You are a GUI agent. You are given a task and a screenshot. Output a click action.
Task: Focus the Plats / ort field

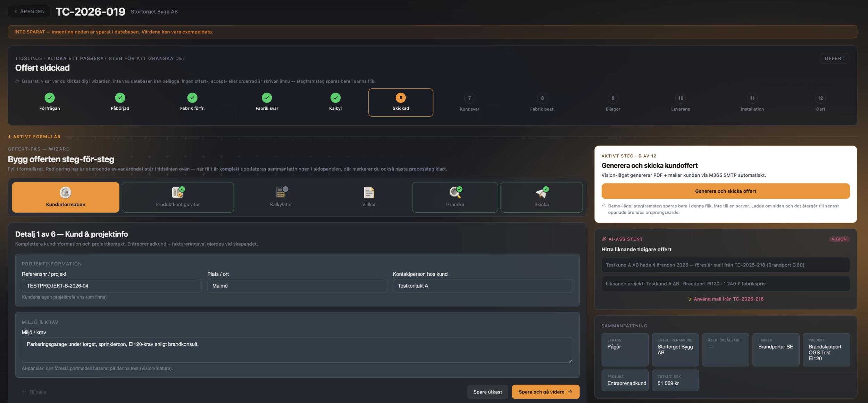pyautogui.click(x=297, y=286)
